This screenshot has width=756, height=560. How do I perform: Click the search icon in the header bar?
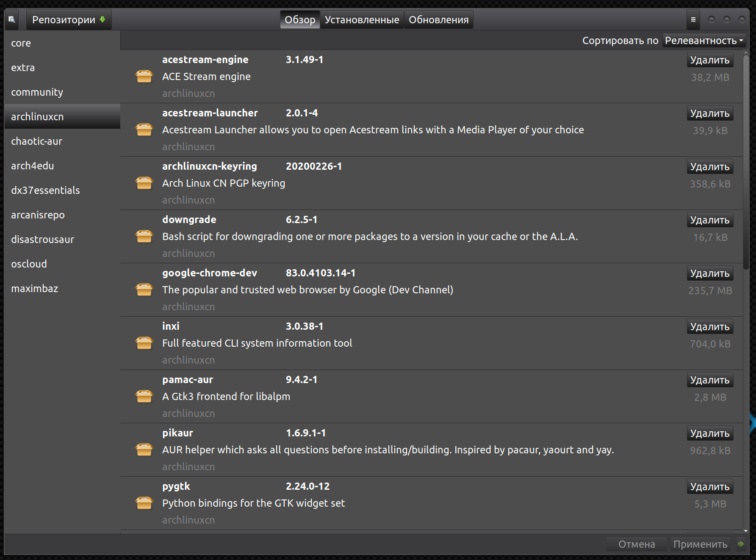tap(12, 19)
